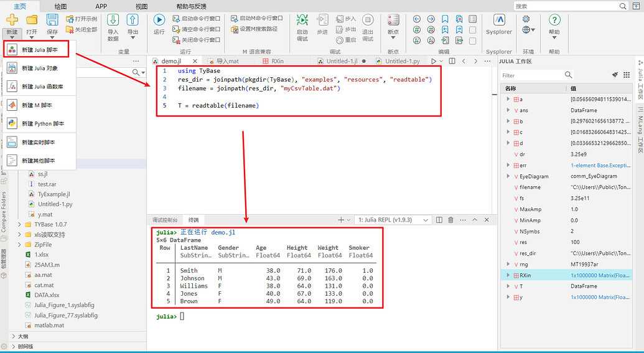Click the Open (打开) folder icon
This screenshot has width=644, height=353.
tap(32, 20)
